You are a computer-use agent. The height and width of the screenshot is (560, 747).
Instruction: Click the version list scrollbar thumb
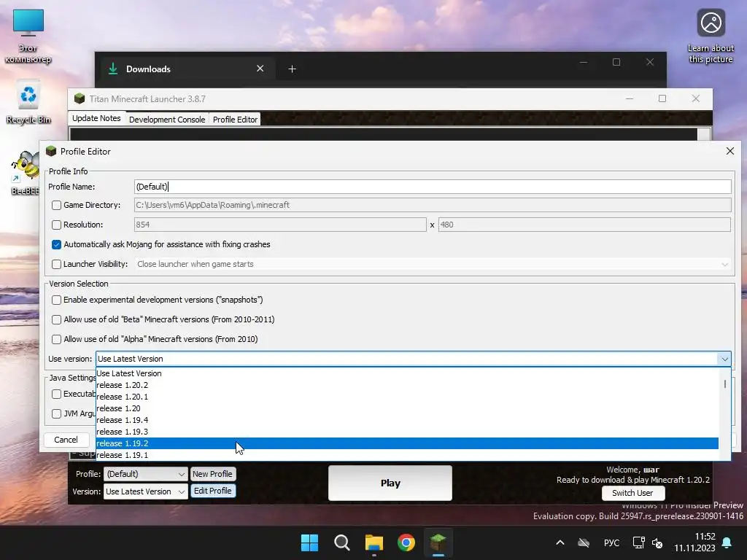coord(724,384)
